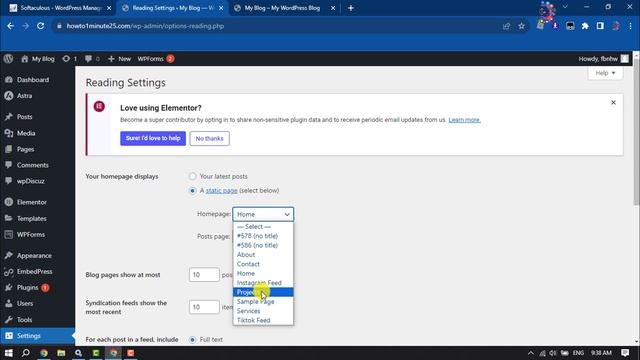Focus Blog pages show at most field
Screen dimensions: 640x360
pyautogui.click(x=204, y=275)
